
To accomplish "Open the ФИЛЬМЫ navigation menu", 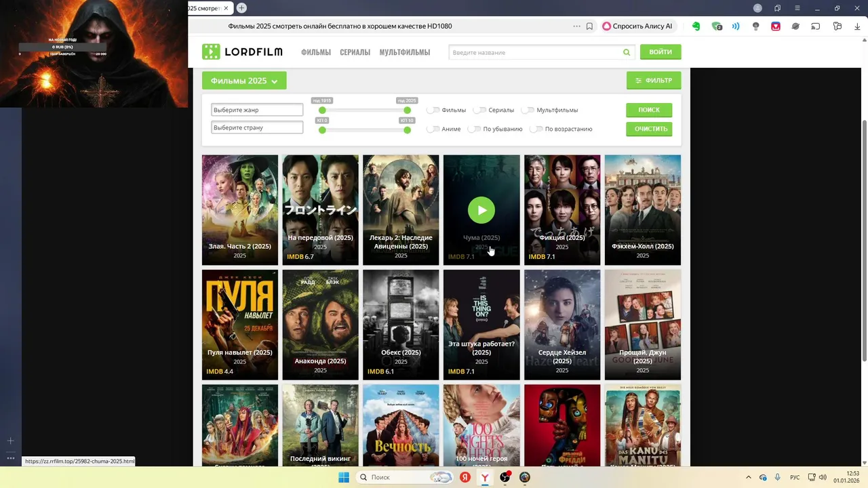I will point(316,52).
